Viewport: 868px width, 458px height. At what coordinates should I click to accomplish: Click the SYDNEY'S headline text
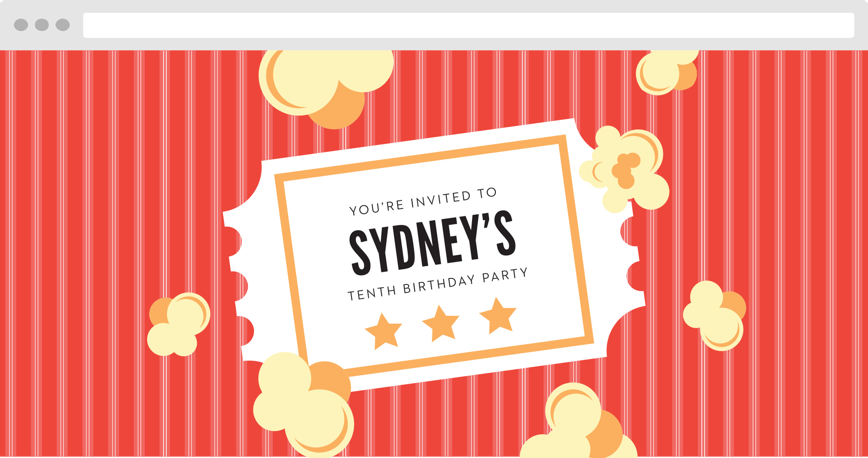[432, 243]
